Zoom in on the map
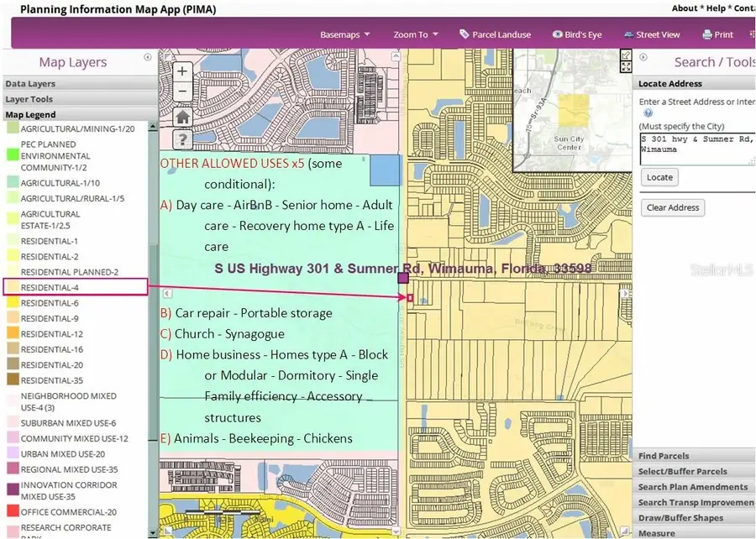756x539 pixels. coord(182,72)
